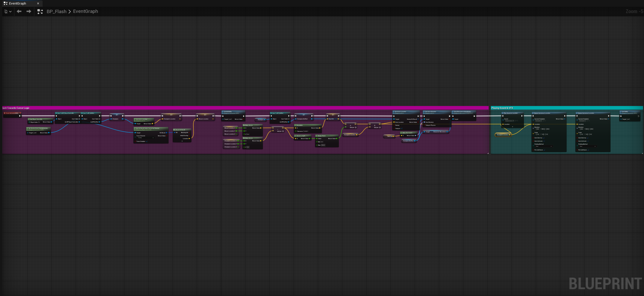Click the Stop Movement Immediately node header
The height and width of the screenshot is (296, 644).
click(x=464, y=112)
